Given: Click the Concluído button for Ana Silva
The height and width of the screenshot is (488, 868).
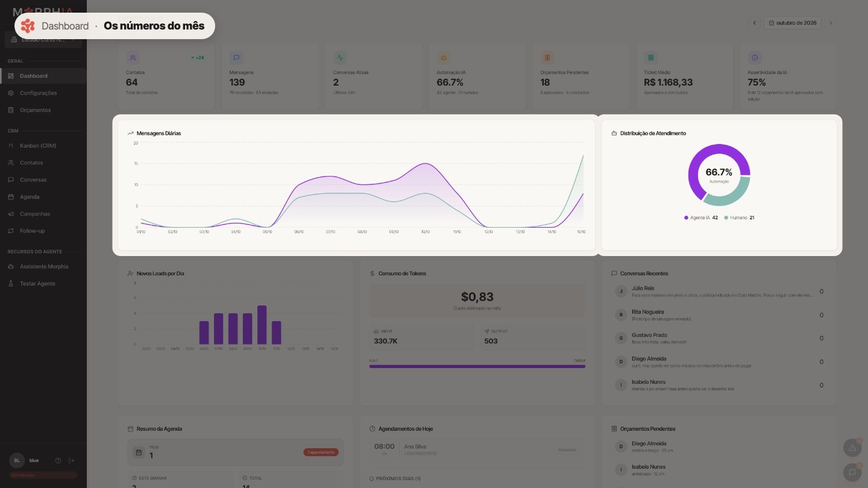Looking at the screenshot, I should [x=567, y=449].
